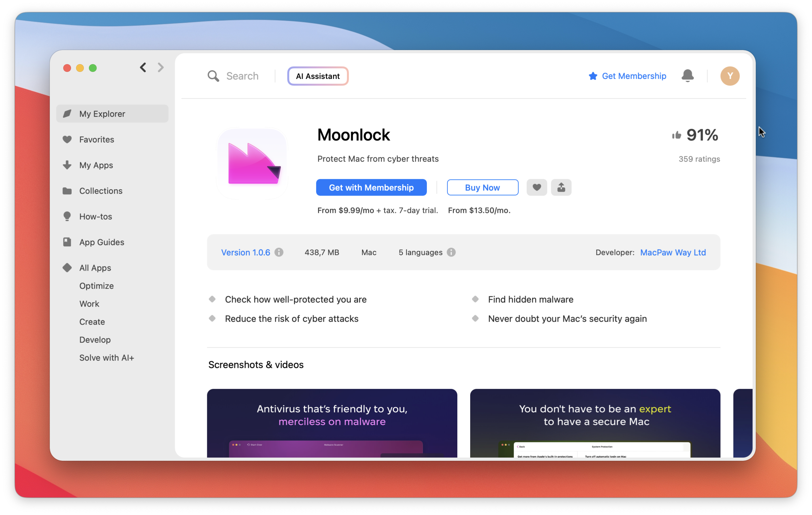Go back with the left chevron arrow

point(143,68)
